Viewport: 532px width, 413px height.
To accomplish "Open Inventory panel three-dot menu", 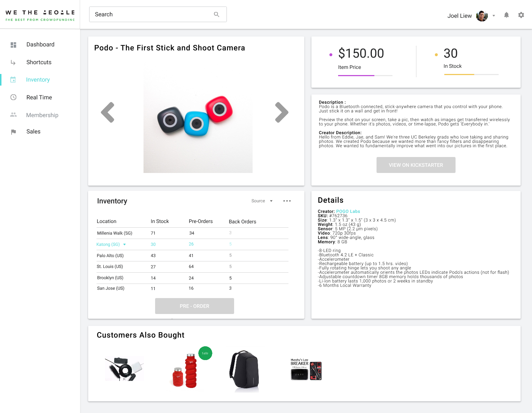I will click(287, 201).
